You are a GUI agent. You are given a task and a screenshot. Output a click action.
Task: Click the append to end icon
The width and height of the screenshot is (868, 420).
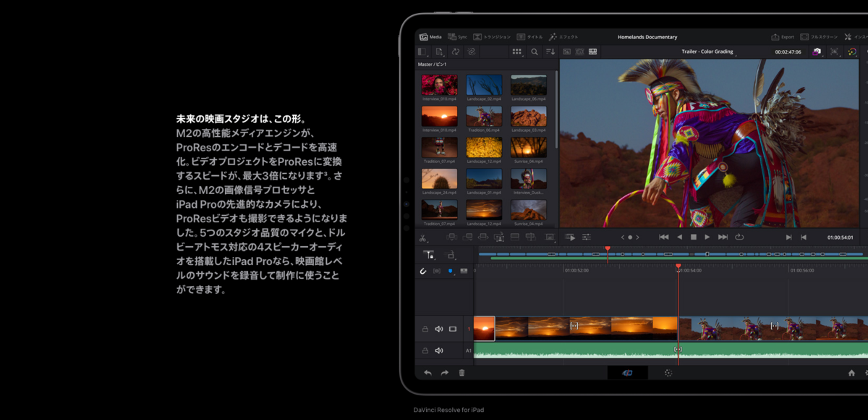click(467, 237)
